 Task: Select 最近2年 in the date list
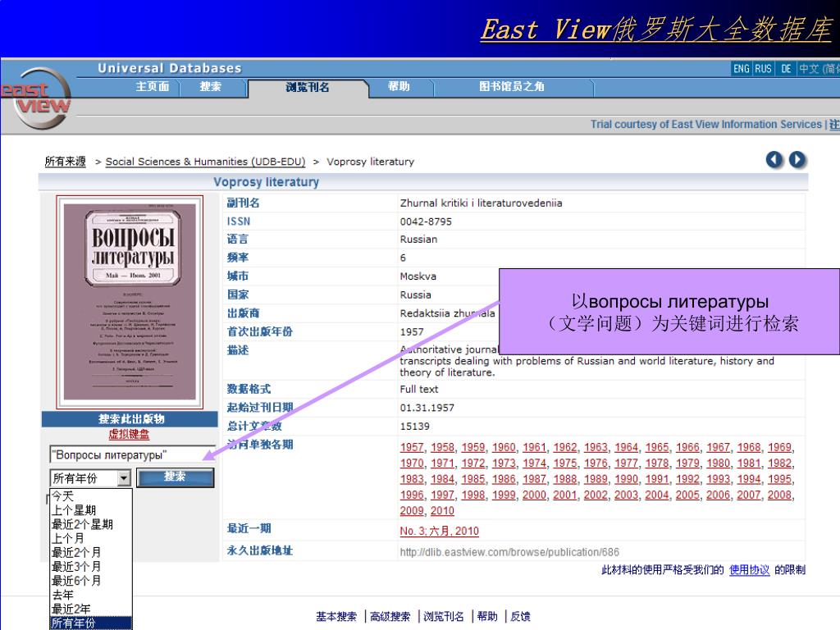coord(71,609)
